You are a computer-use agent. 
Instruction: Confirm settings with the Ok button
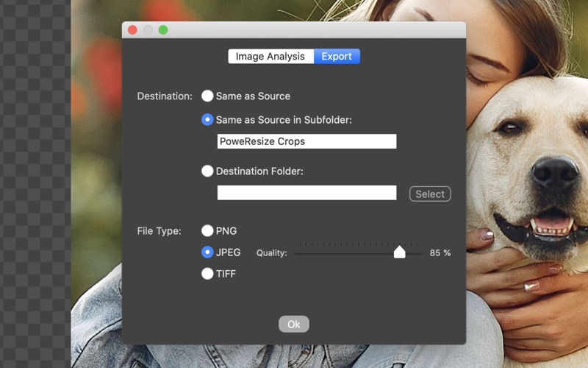(293, 324)
